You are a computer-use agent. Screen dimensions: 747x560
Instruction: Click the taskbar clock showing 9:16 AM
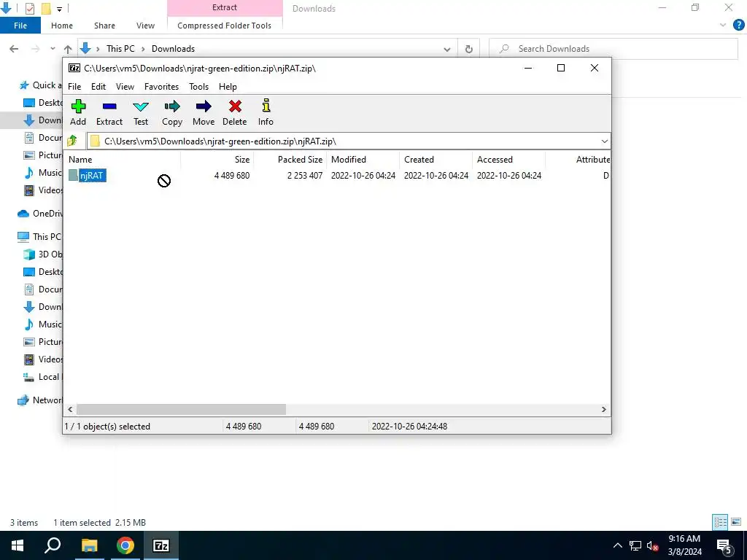coord(684,545)
